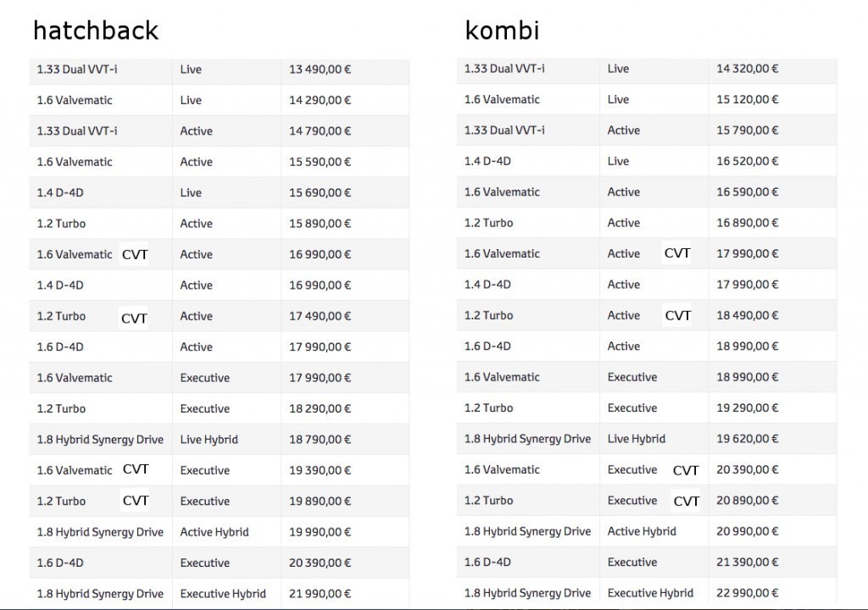Select the 14 320,00 € kombi price

tap(748, 69)
